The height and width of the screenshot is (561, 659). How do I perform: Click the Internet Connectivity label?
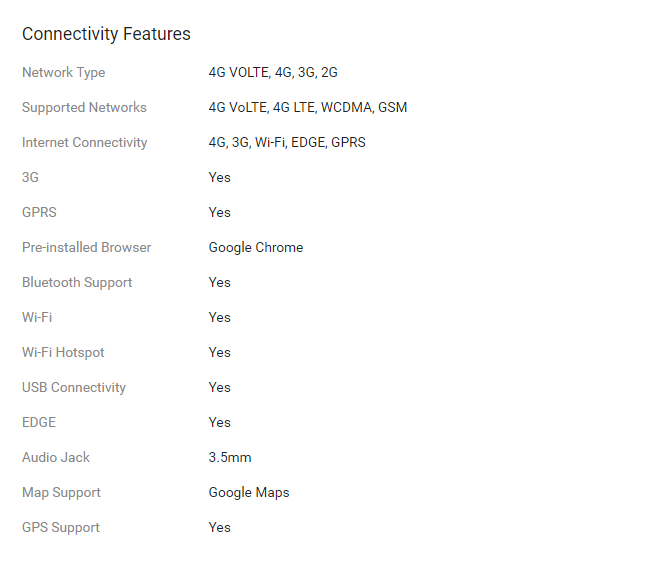(84, 143)
